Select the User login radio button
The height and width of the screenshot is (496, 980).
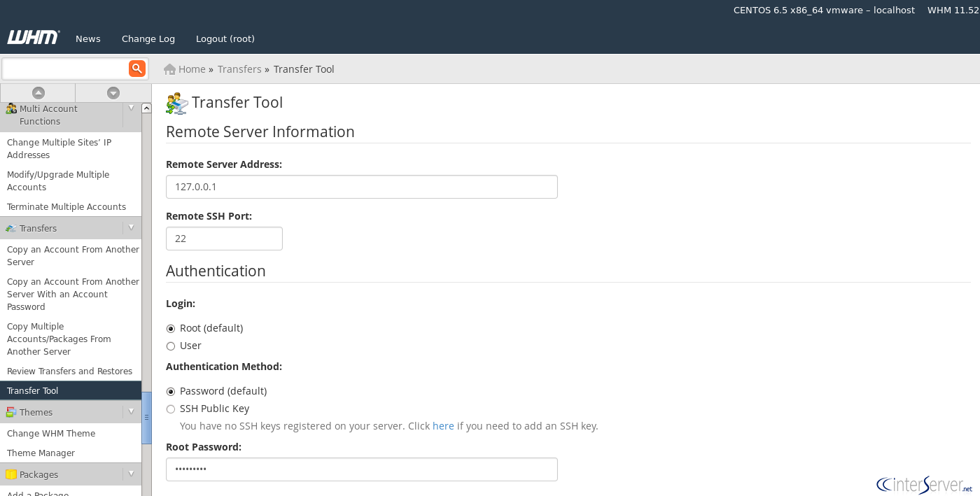[170, 346]
